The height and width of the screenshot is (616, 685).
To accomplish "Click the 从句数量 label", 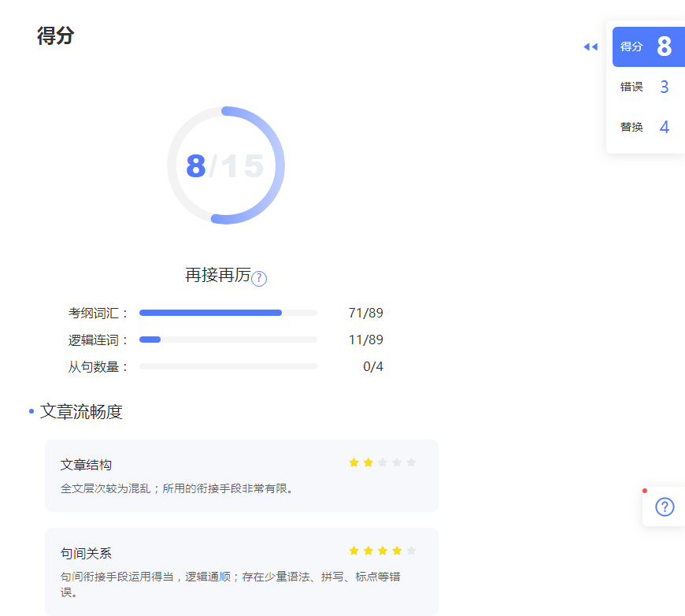I will point(98,367).
